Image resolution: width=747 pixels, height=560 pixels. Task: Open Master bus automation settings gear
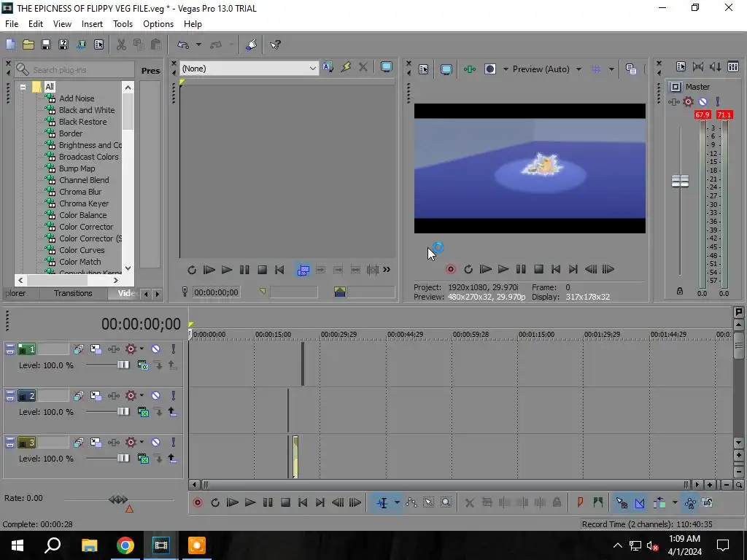688,101
